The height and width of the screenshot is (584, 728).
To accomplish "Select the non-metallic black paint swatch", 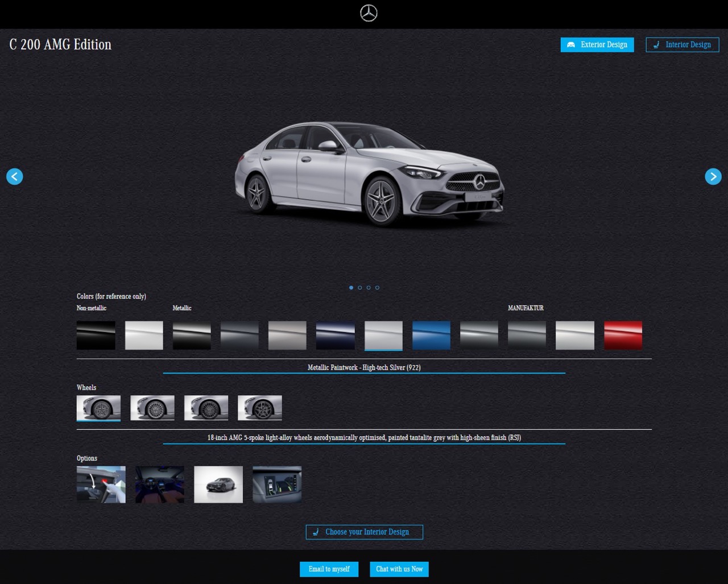I will coord(96,335).
